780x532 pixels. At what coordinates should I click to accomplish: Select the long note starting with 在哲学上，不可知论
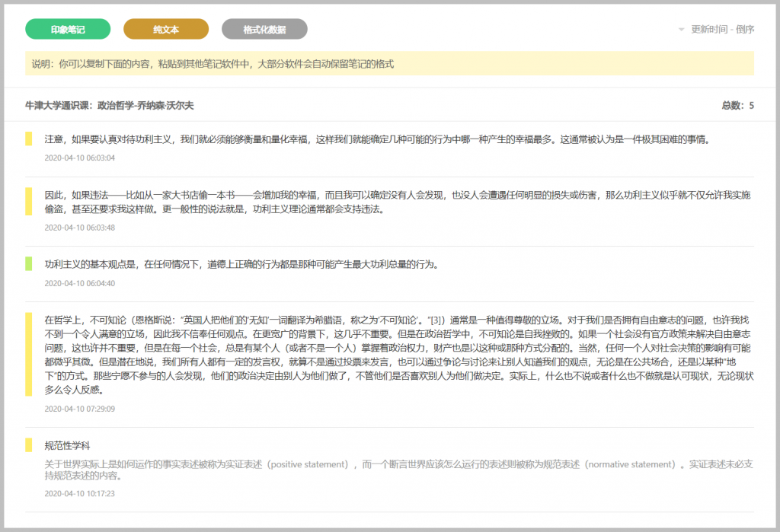pyautogui.click(x=396, y=354)
